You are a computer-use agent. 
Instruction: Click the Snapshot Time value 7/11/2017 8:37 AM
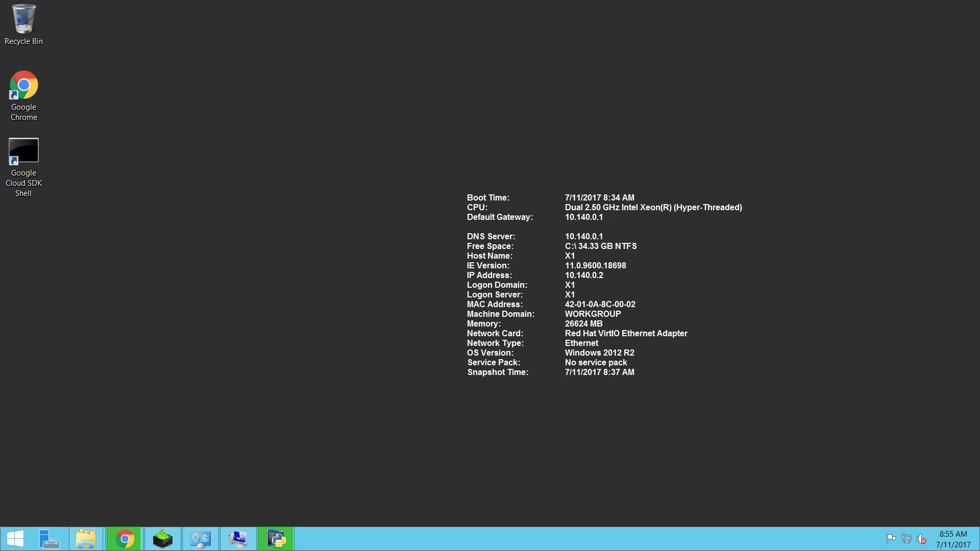600,372
